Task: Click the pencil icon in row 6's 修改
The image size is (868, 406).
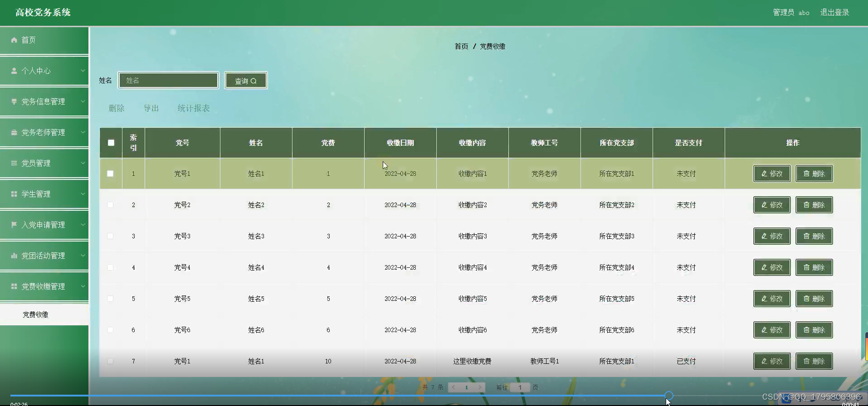Action: pyautogui.click(x=764, y=330)
